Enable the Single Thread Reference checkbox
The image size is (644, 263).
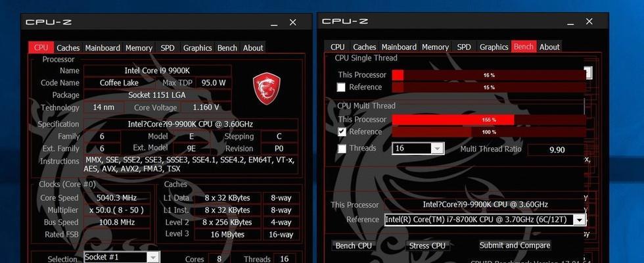pos(341,87)
